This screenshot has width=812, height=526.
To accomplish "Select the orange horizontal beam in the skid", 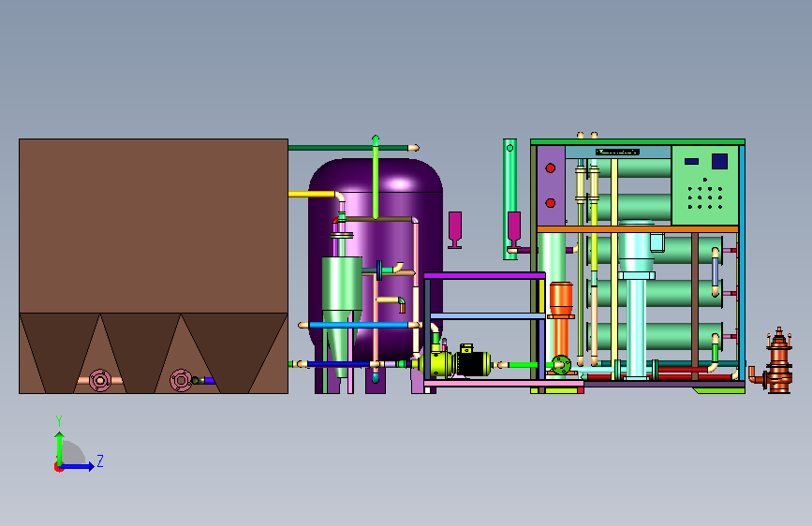I will click(x=638, y=228).
